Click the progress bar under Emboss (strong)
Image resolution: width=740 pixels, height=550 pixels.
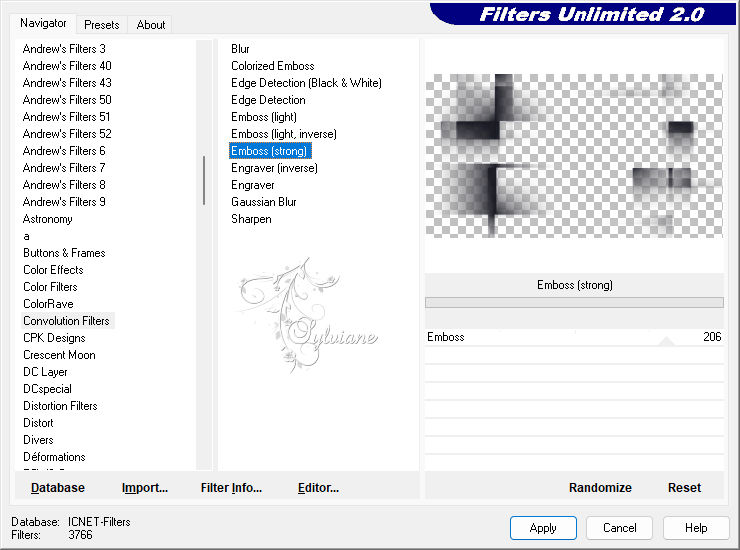tap(574, 302)
